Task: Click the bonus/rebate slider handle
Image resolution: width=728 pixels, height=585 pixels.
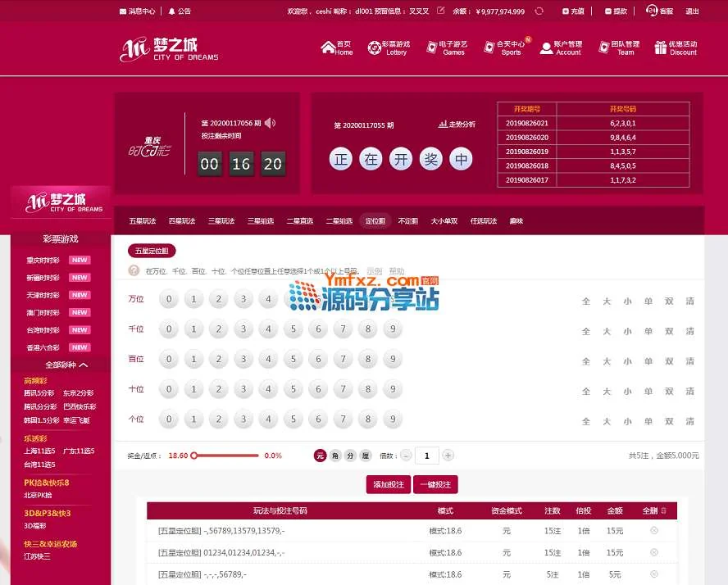Action: click(194, 456)
